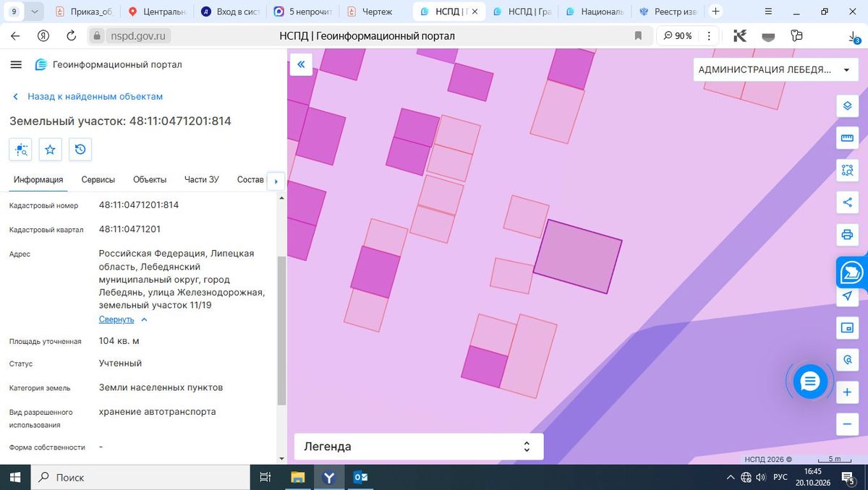Open a new browser tab
Screen dimensions: 868x490
(x=715, y=12)
